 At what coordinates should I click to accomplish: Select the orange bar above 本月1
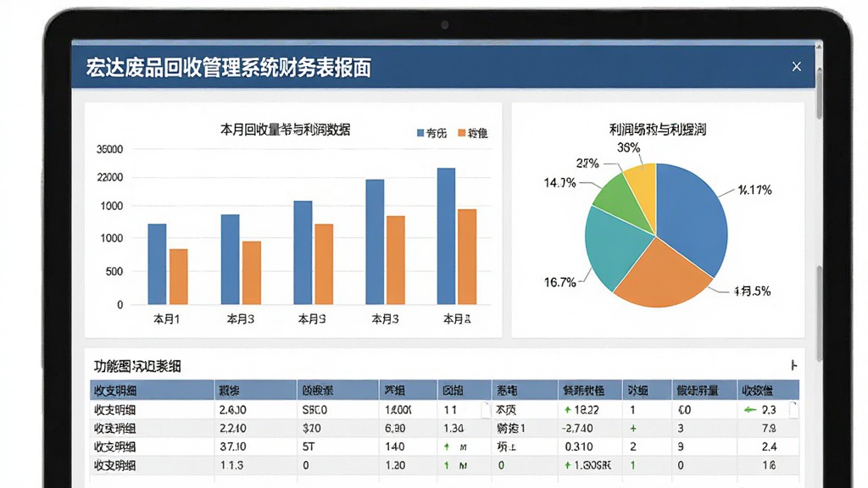(178, 277)
